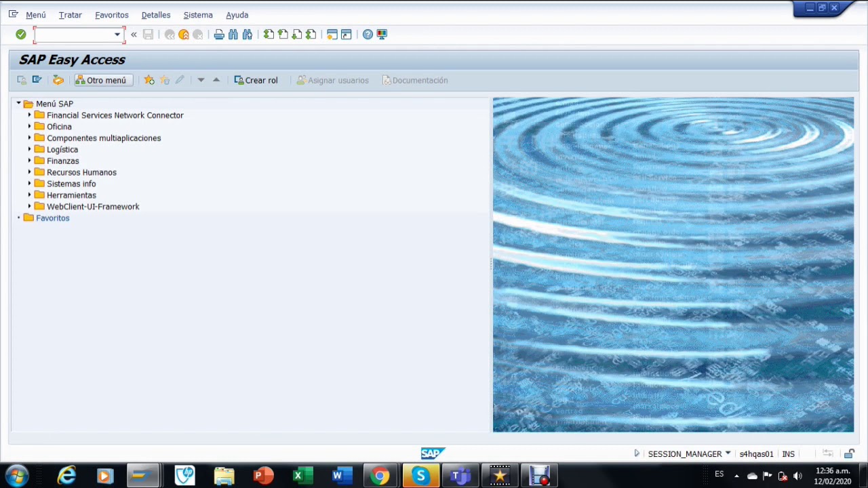The width and height of the screenshot is (868, 488).
Task: Open the Help question mark icon
Action: pyautogui.click(x=368, y=35)
